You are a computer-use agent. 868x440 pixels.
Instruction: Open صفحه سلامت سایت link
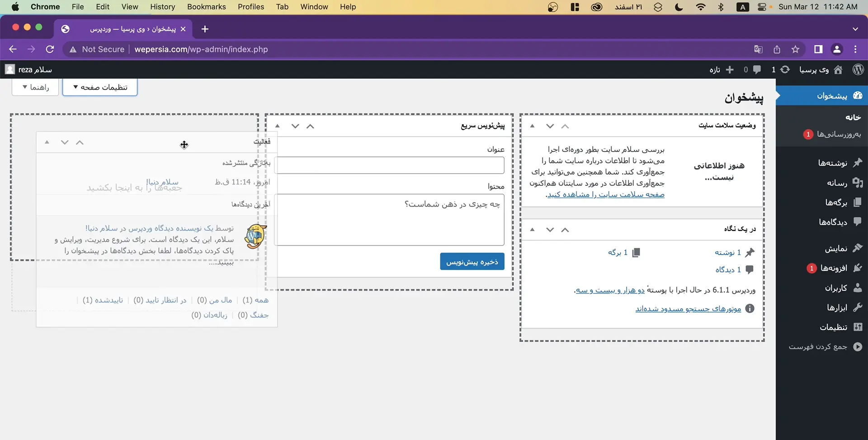(606, 194)
